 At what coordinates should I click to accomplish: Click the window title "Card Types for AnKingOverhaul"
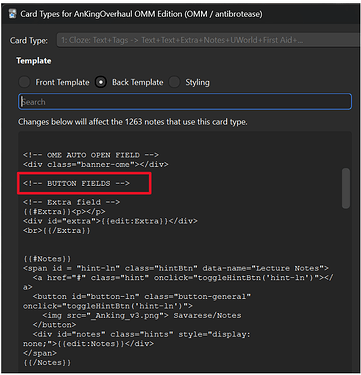pyautogui.click(x=141, y=14)
